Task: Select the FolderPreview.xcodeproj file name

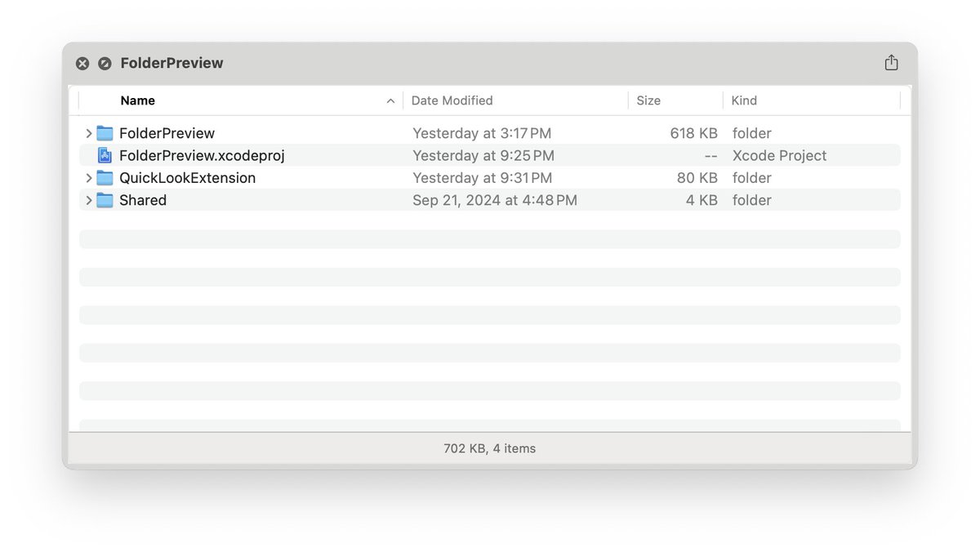Action: tap(202, 155)
